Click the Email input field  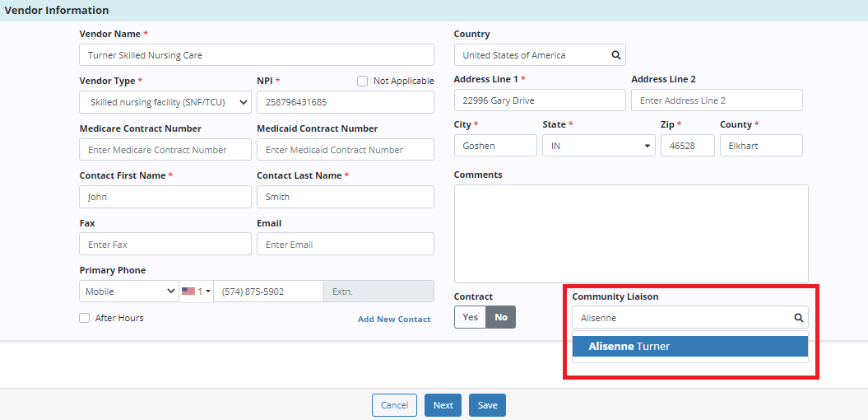[345, 245]
